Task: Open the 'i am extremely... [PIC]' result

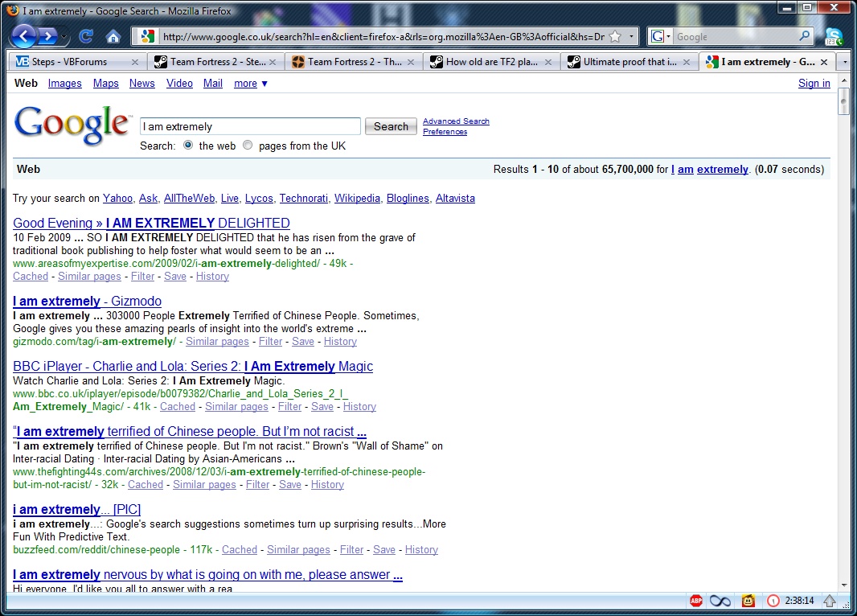Action: click(76, 509)
